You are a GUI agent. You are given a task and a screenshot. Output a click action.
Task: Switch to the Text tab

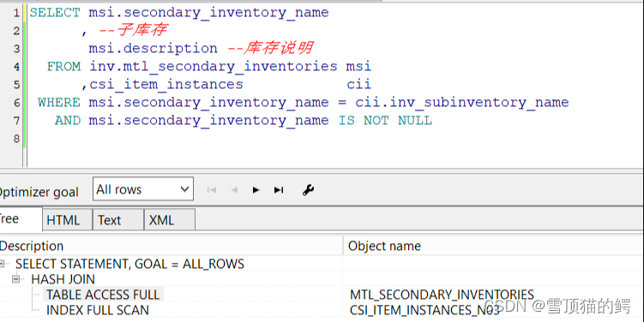118,220
